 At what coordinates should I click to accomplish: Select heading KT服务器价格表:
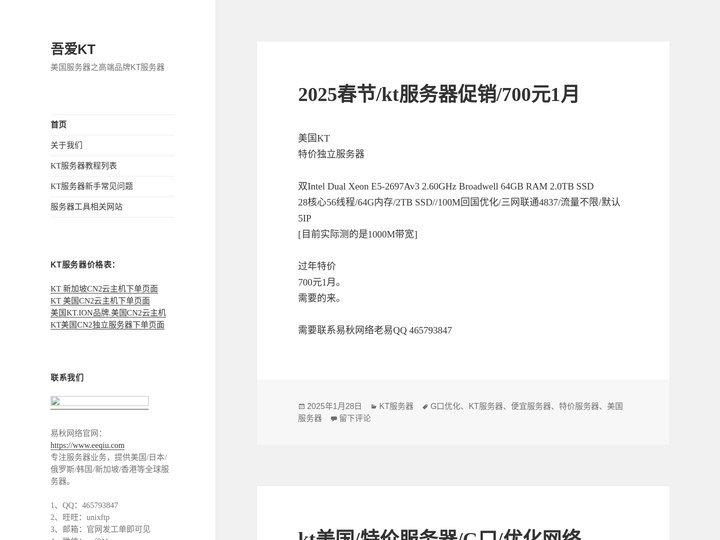tap(83, 264)
